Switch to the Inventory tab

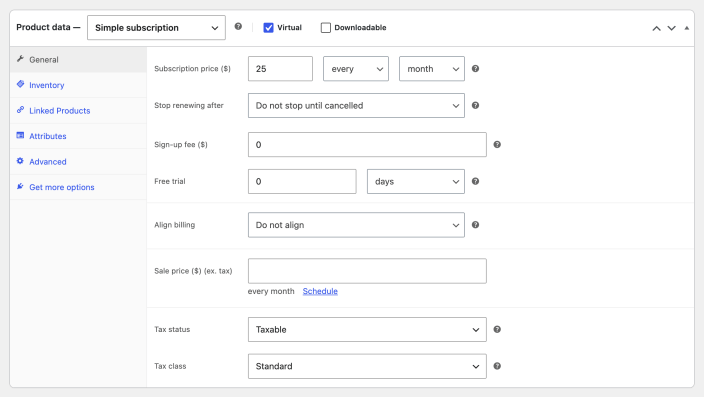click(78, 85)
